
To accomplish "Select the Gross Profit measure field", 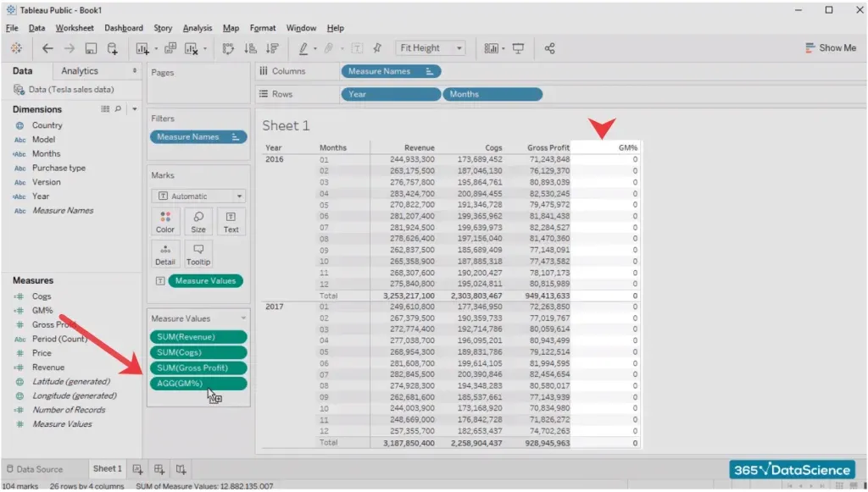I will (x=54, y=324).
